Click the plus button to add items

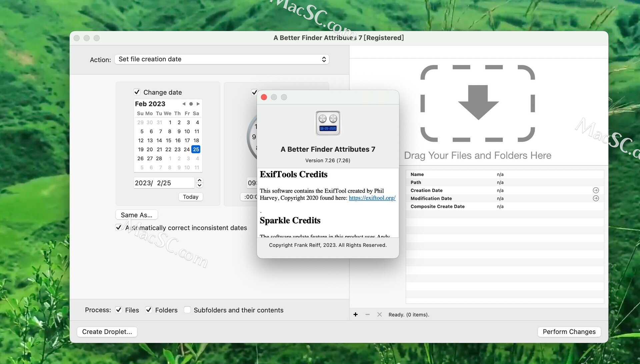355,314
